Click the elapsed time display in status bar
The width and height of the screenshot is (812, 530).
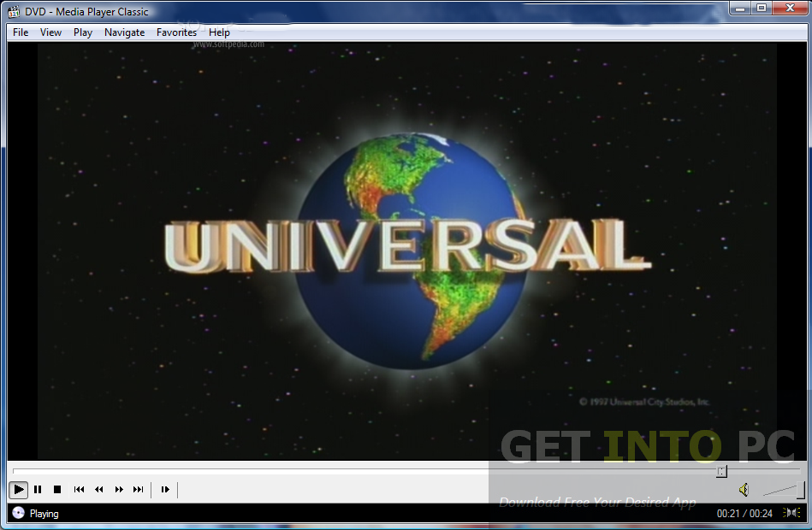[727, 514]
